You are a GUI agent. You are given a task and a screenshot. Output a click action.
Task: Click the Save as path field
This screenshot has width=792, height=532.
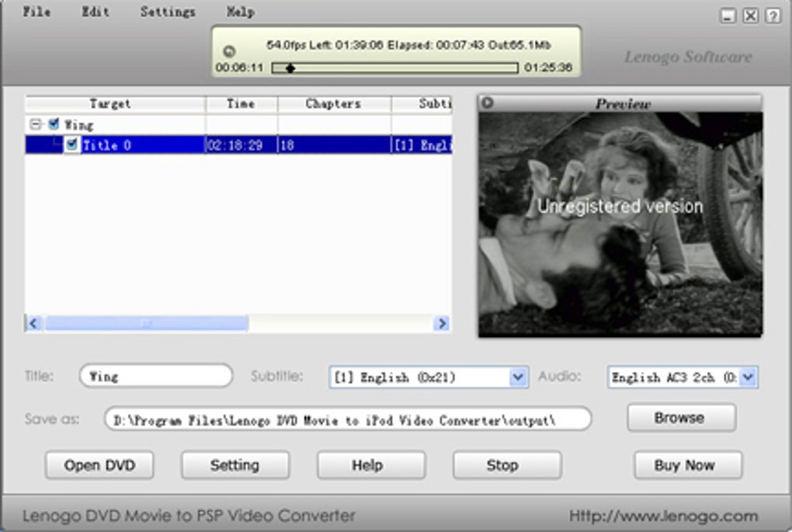(x=348, y=420)
